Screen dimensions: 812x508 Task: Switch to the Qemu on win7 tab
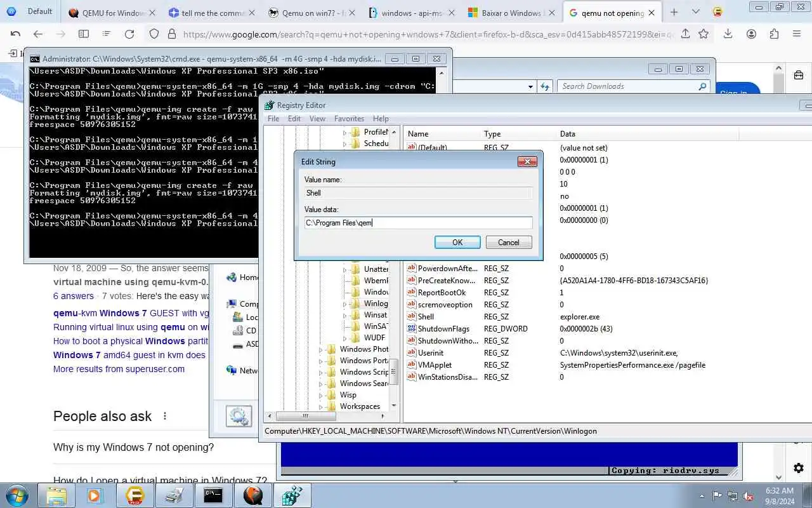tap(311, 12)
